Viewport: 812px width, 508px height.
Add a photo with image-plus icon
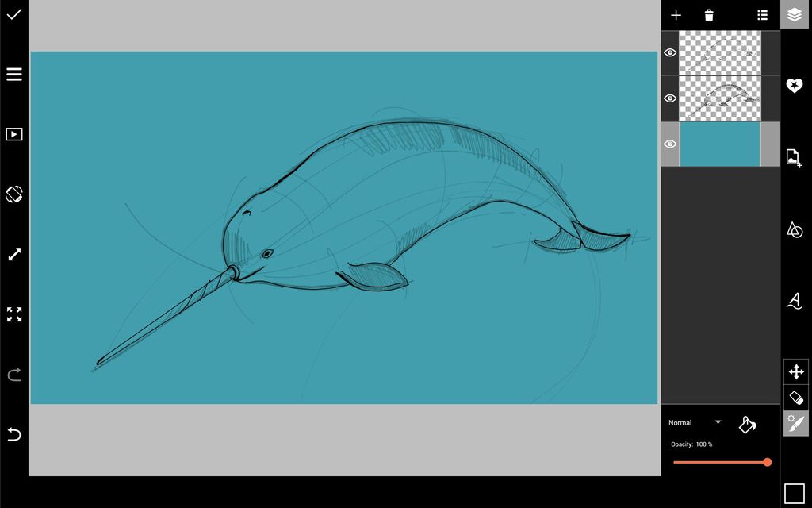click(x=794, y=158)
